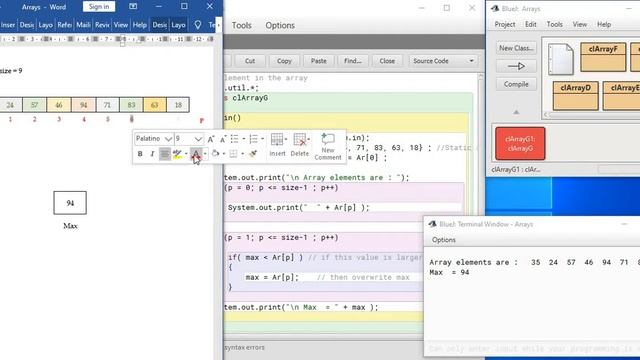The image size is (640, 360).
Task: Click the small triangle below Compile
Action: [516, 112]
